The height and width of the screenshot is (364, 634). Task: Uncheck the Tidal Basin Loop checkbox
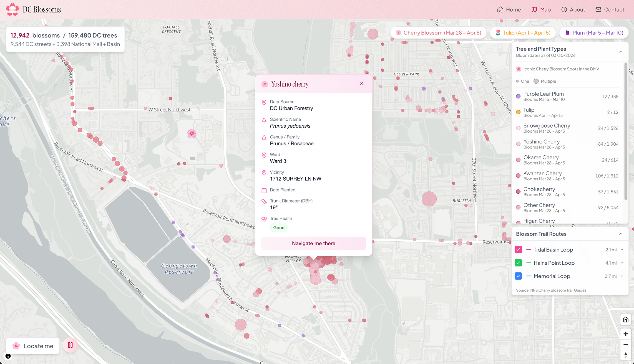518,250
